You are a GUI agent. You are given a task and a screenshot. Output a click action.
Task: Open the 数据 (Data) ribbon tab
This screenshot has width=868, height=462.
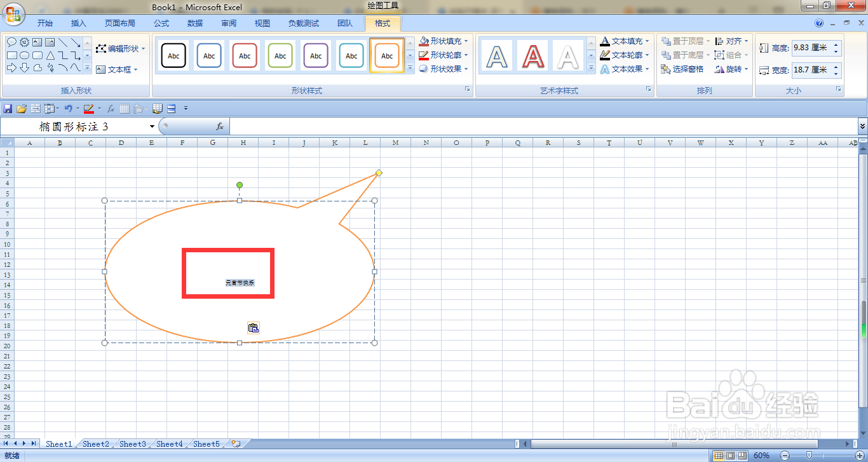(195, 24)
